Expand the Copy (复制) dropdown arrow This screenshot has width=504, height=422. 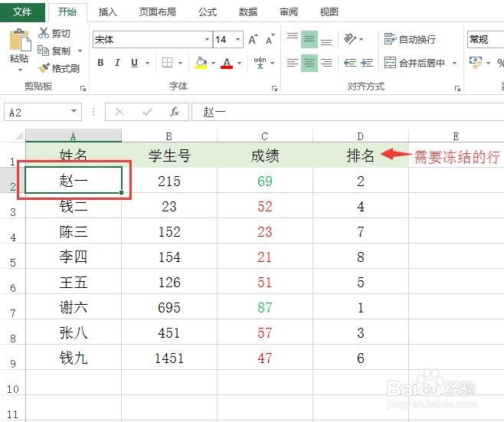pos(80,51)
